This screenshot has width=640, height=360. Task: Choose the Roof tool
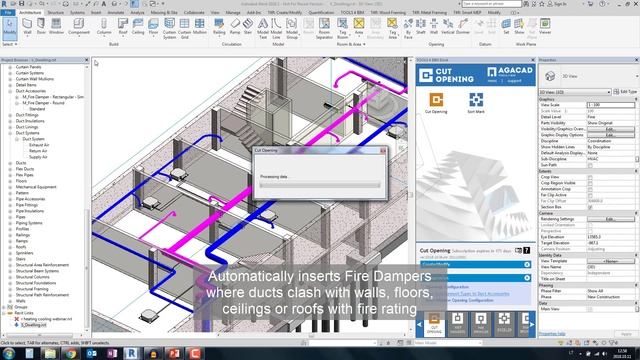click(x=123, y=27)
